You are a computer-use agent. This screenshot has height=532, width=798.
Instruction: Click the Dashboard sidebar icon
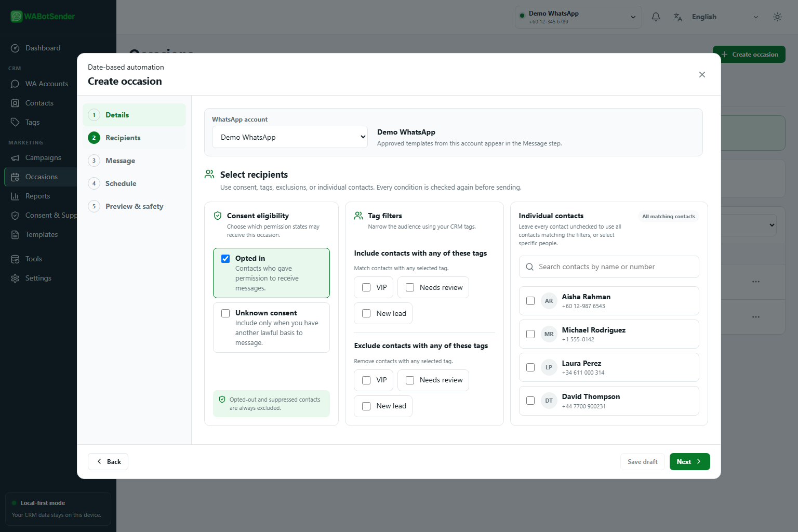pos(15,48)
